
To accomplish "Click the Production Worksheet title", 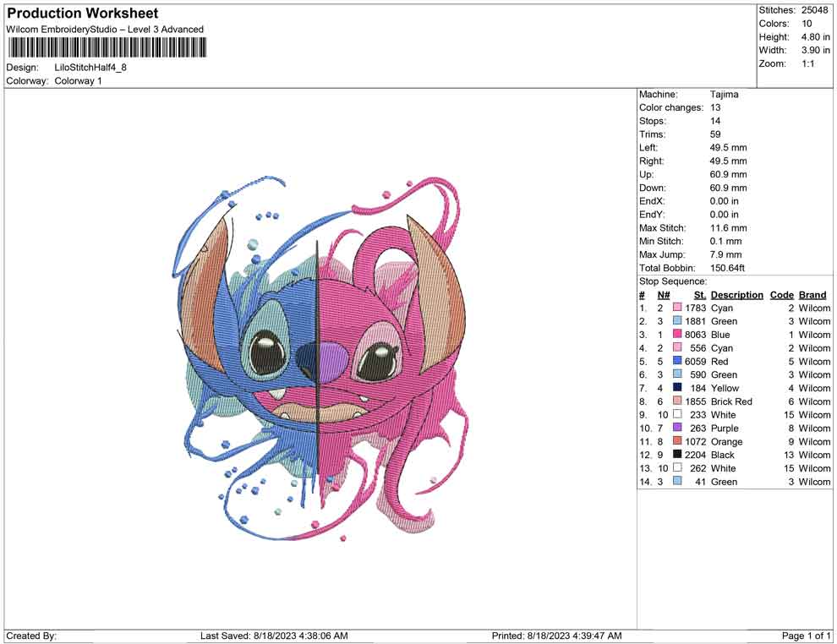I will click(x=83, y=13).
